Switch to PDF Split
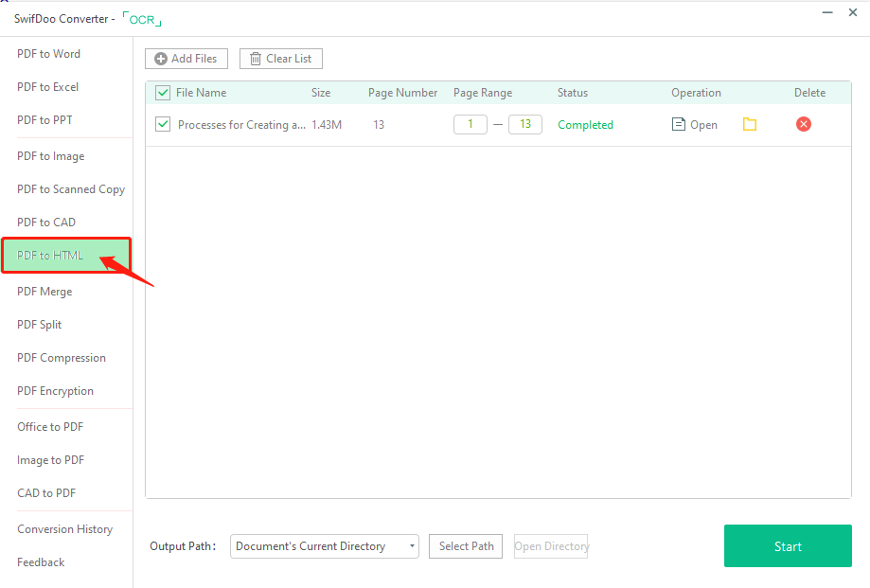Screen dimensions: 870x588 coord(39,325)
